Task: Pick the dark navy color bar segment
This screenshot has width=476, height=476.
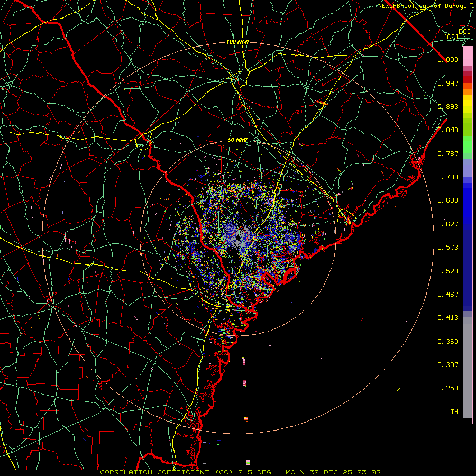Action: tap(467, 270)
